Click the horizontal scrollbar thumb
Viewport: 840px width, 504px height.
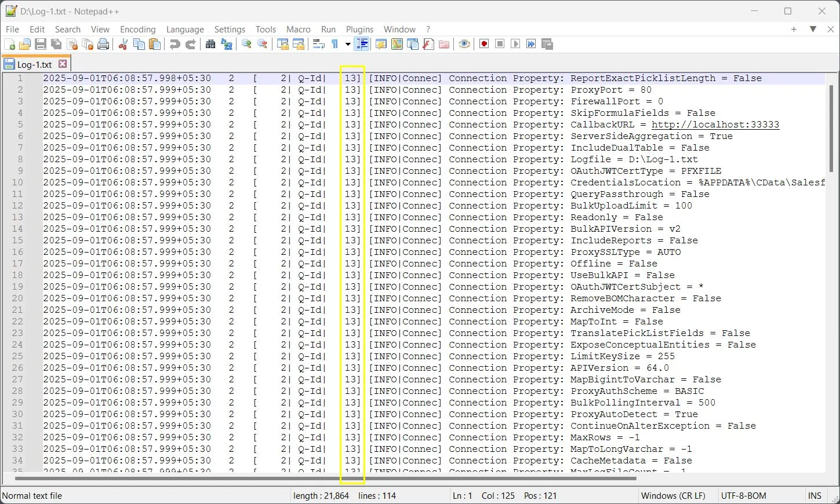click(326, 479)
